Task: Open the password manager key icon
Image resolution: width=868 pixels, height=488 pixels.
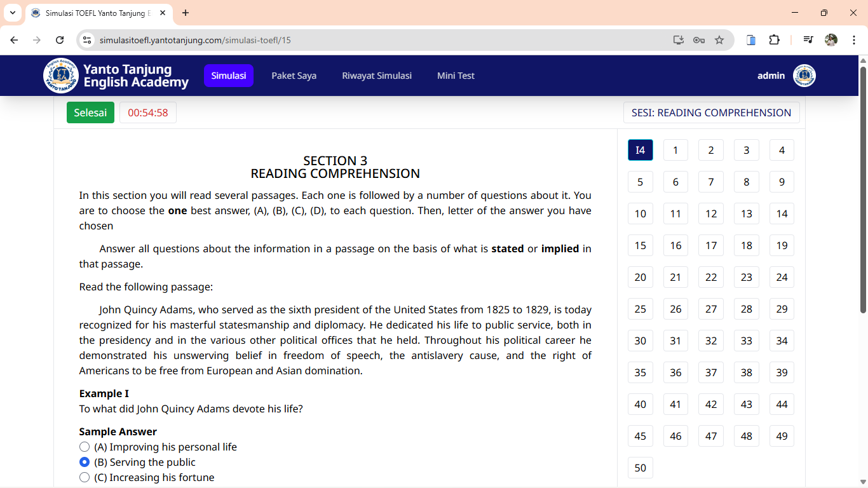Action: [x=699, y=40]
